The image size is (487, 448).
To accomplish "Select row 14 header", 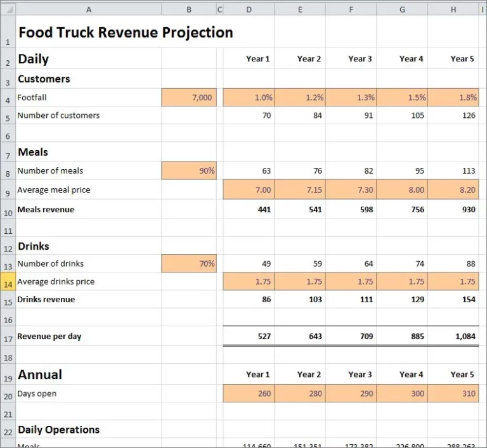I will point(7,282).
